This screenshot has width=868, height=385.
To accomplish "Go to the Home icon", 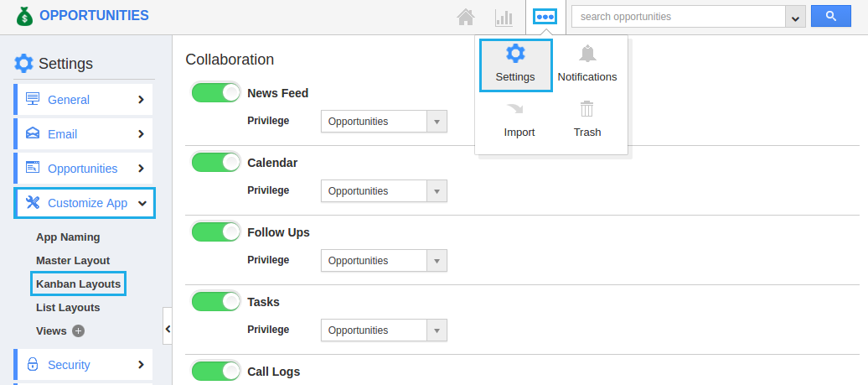I will 466,17.
